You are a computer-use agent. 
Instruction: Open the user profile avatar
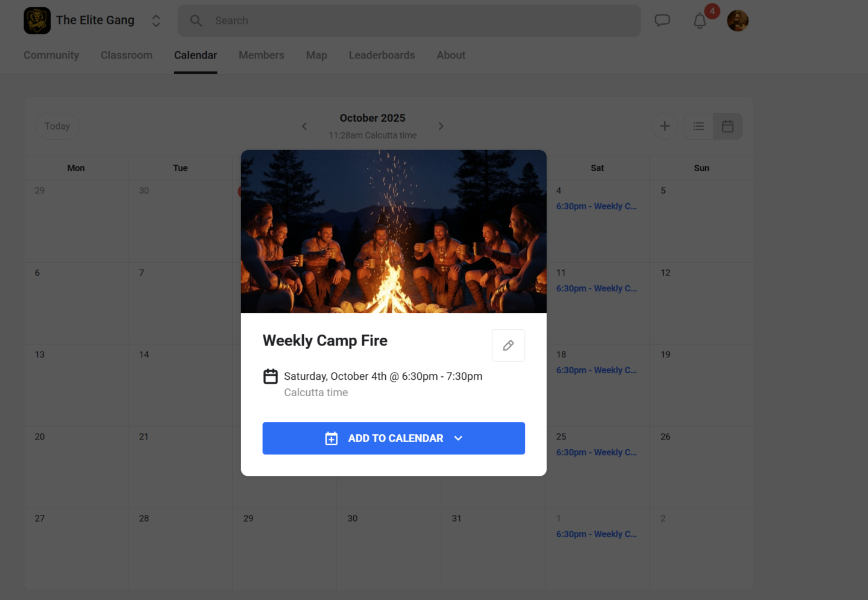point(738,21)
